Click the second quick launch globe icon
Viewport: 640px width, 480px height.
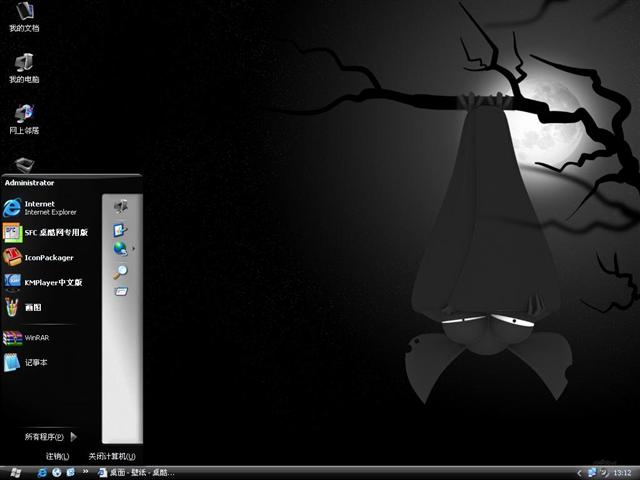point(56,473)
